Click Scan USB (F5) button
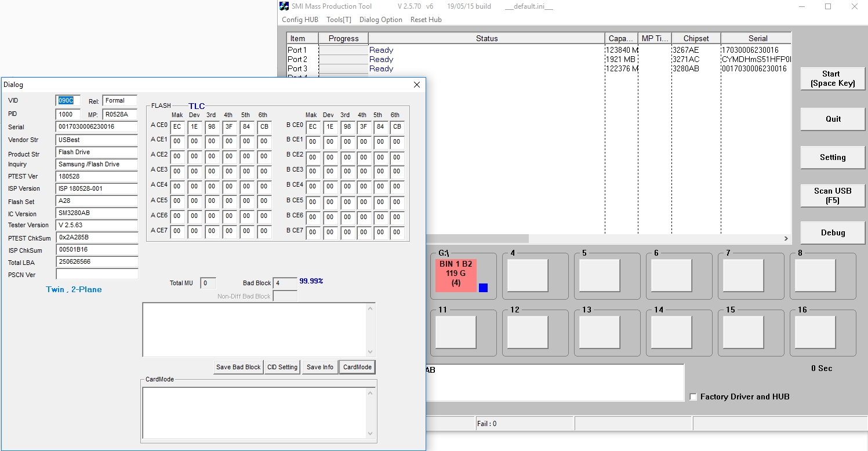The height and width of the screenshot is (451, 868). (833, 195)
